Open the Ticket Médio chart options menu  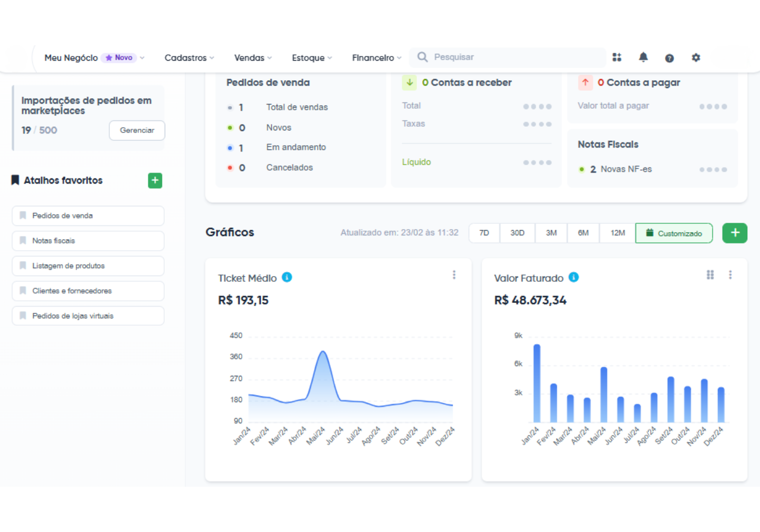point(454,275)
